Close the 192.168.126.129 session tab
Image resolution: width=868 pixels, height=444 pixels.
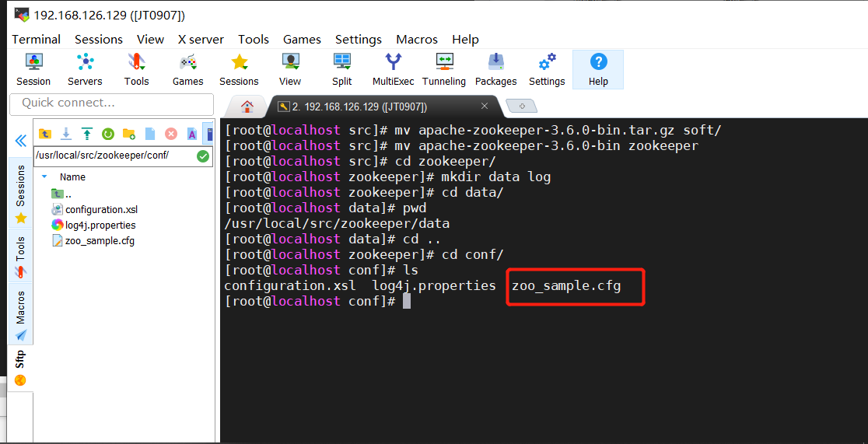point(485,106)
